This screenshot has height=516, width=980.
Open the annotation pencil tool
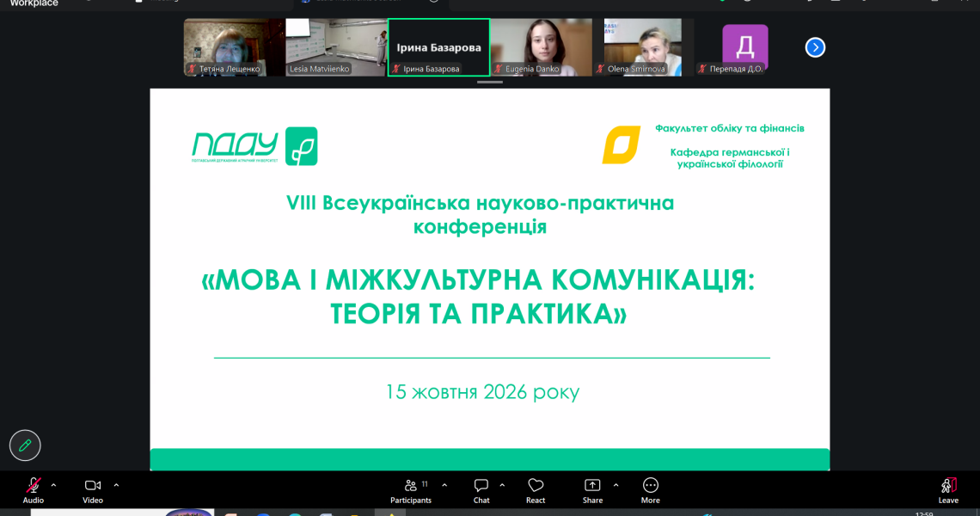(x=25, y=445)
